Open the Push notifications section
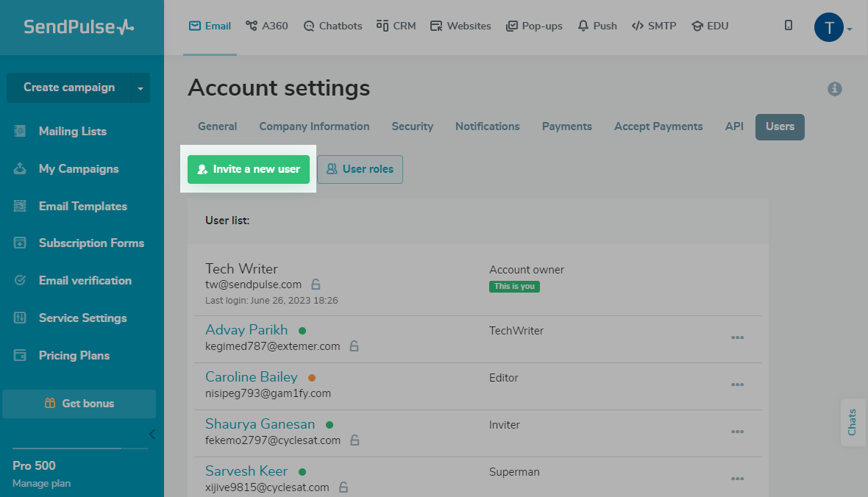 click(597, 26)
